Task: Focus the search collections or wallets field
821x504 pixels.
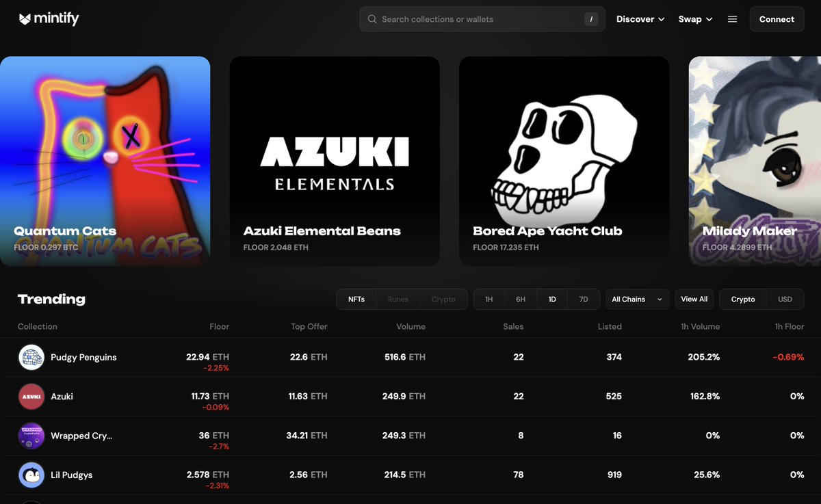Action: [x=482, y=19]
